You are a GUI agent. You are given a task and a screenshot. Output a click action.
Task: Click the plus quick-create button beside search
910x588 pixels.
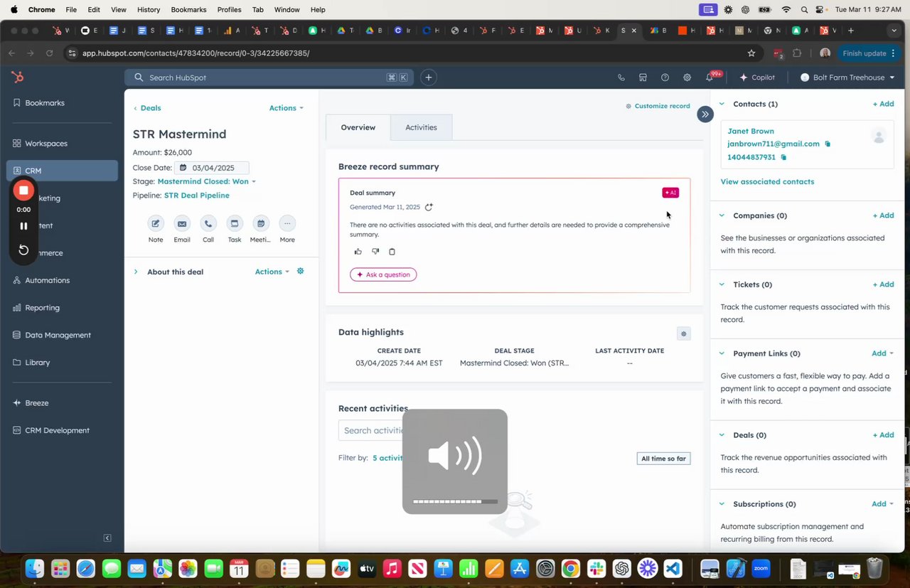tap(428, 77)
